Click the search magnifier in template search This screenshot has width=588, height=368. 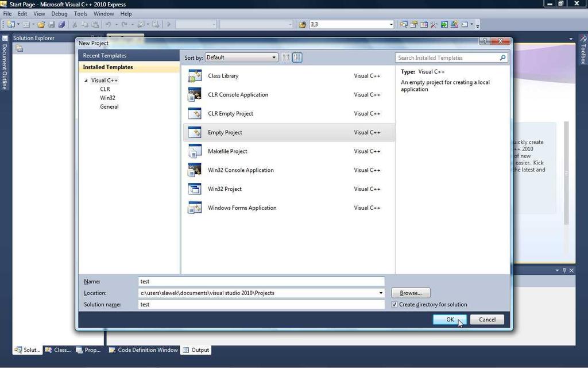pos(502,57)
